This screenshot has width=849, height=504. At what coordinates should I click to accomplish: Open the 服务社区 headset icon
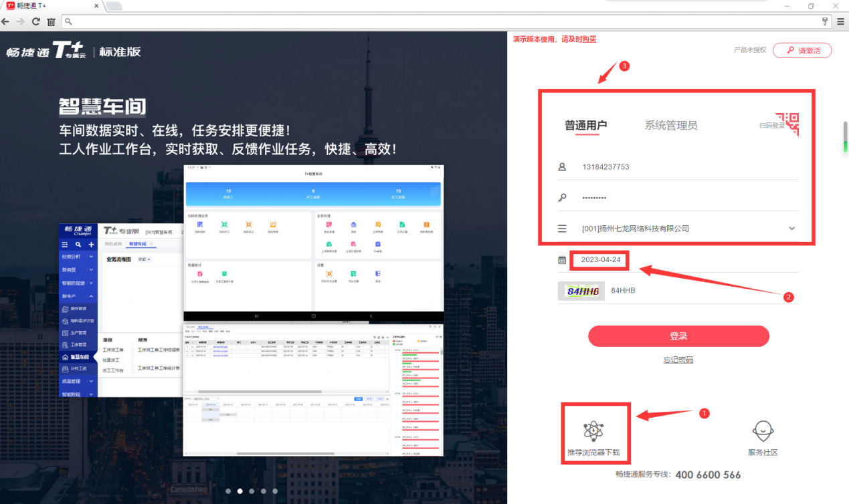click(x=763, y=431)
